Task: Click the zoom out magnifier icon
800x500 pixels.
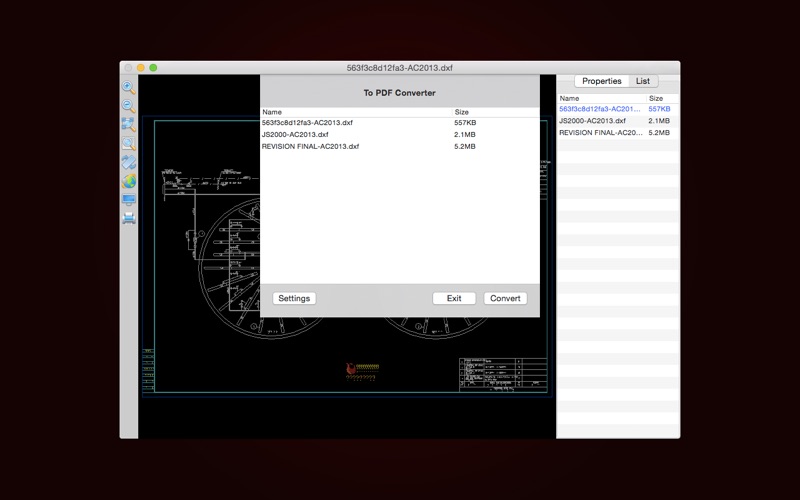Action: [128, 106]
